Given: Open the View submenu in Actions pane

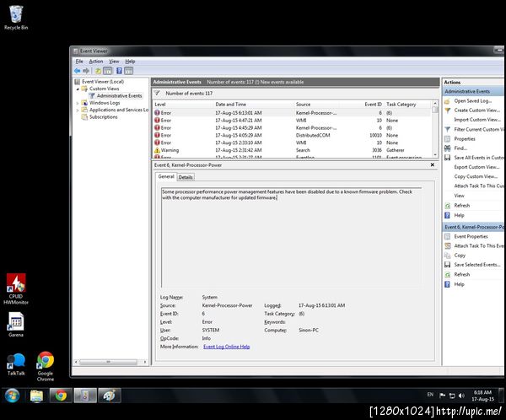Looking at the screenshot, I should point(460,196).
